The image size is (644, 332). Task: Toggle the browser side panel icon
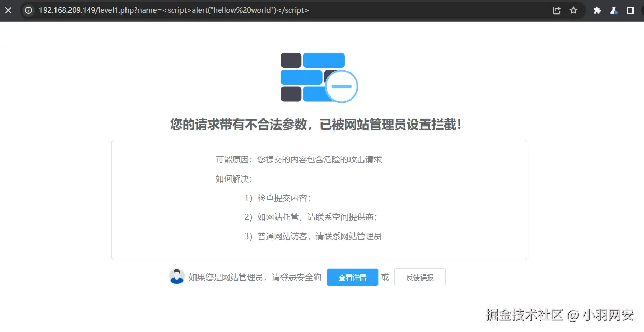pyautogui.click(x=631, y=10)
